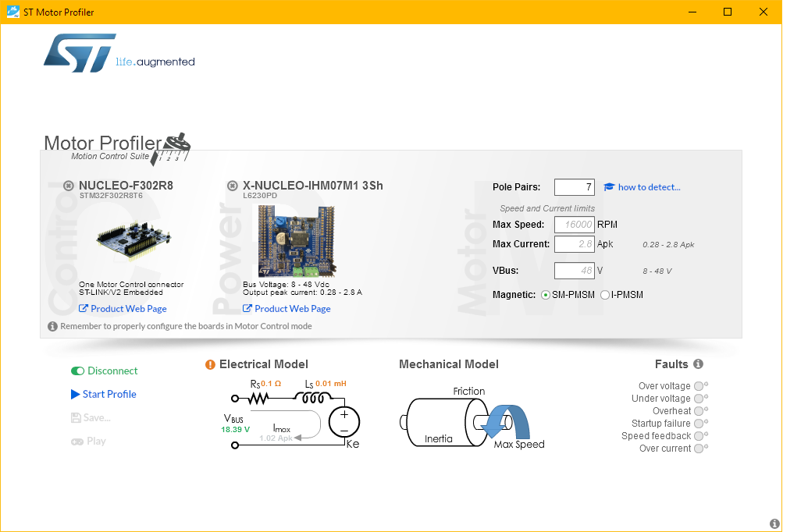Click the Rs 0.1 Ω resistance value

click(x=271, y=384)
